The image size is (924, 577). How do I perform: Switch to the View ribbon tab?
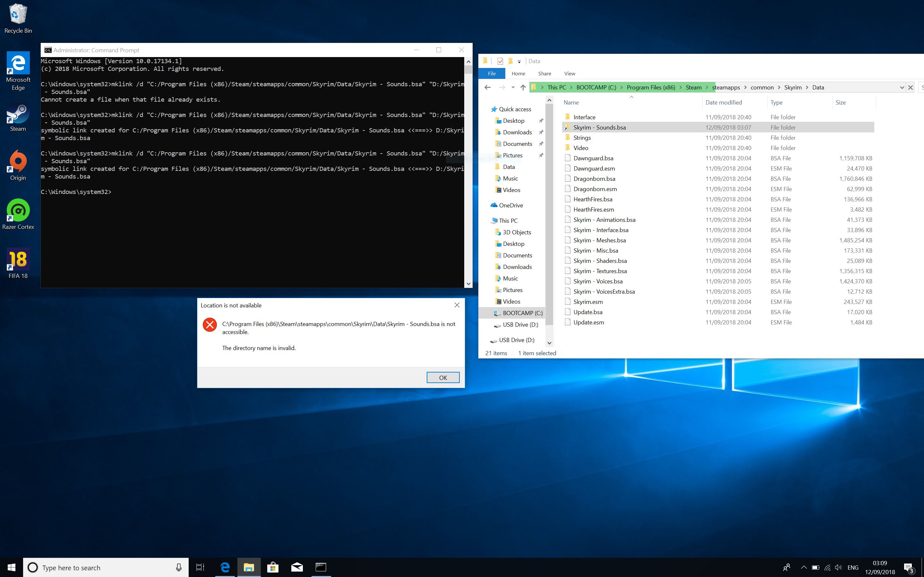click(x=569, y=73)
